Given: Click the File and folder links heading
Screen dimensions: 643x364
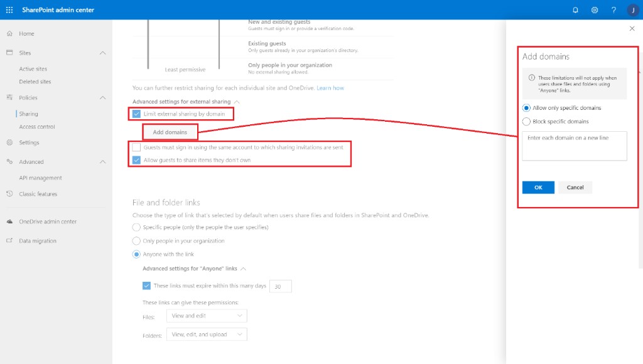Looking at the screenshot, I should (166, 203).
